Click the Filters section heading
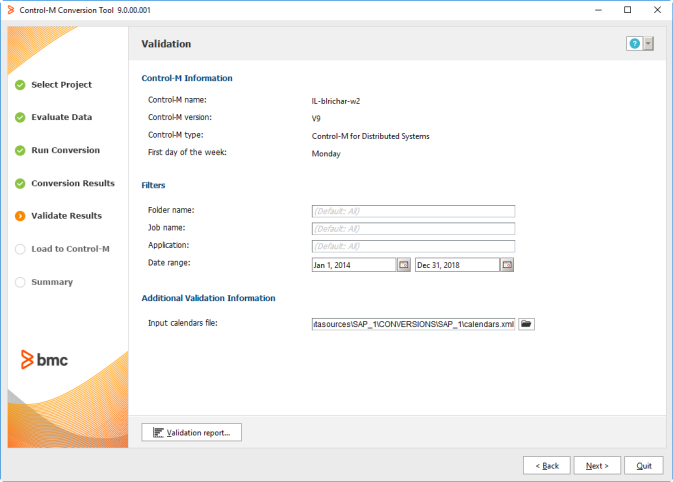Viewport: 673px width, 482px height. tap(153, 185)
